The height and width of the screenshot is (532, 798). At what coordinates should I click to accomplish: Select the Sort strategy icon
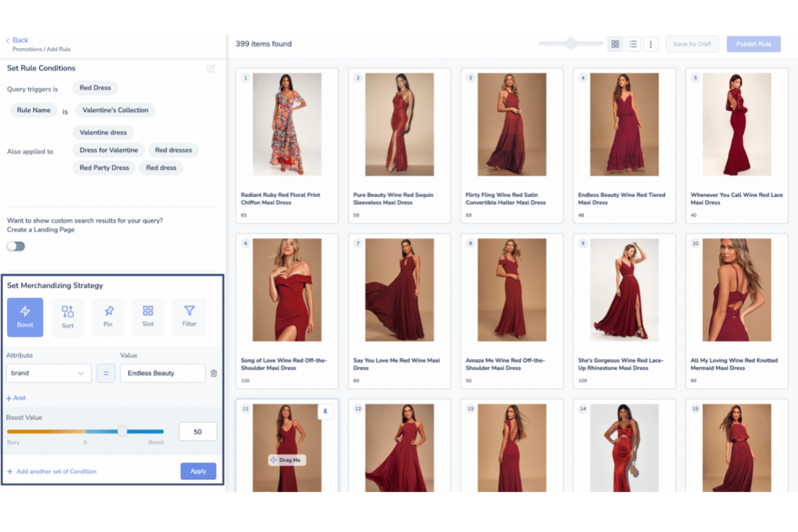tap(67, 317)
